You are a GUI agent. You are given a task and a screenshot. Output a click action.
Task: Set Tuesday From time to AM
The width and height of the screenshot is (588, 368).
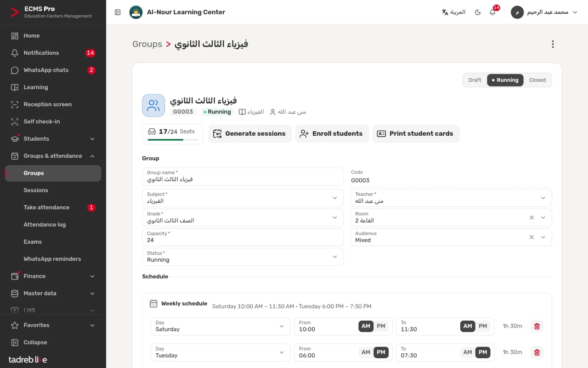(x=366, y=352)
